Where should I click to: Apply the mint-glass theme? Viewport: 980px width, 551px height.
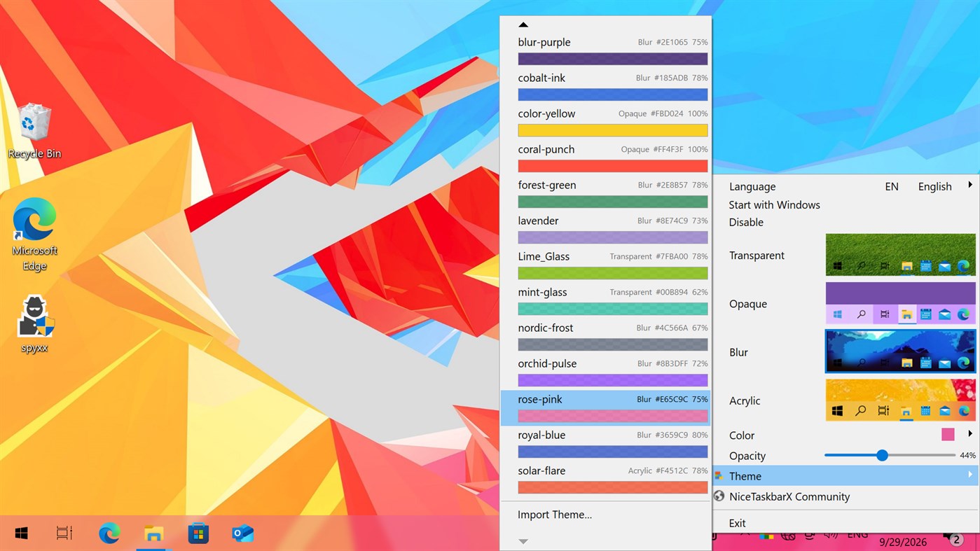coord(606,300)
